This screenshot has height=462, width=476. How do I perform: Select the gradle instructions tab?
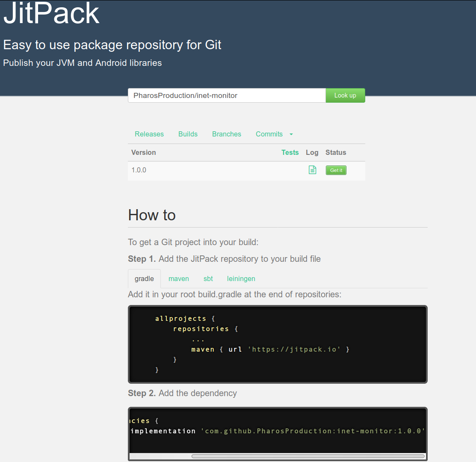pos(144,278)
